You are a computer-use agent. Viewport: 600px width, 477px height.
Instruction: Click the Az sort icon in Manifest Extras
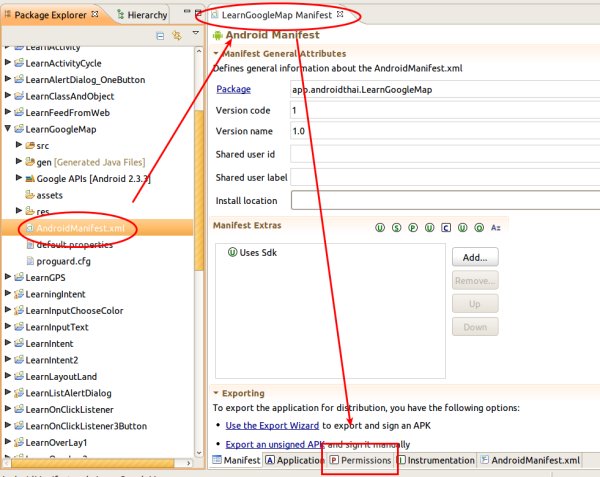496,228
